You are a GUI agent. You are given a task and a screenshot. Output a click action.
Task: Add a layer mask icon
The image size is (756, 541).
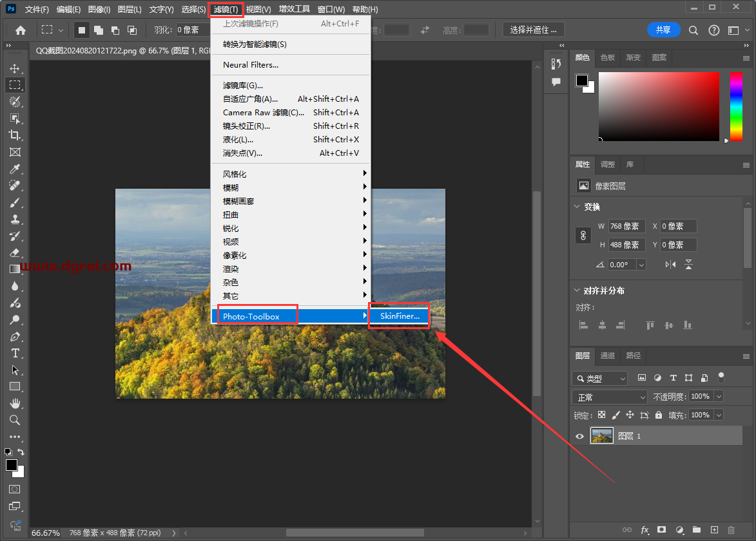click(x=661, y=529)
